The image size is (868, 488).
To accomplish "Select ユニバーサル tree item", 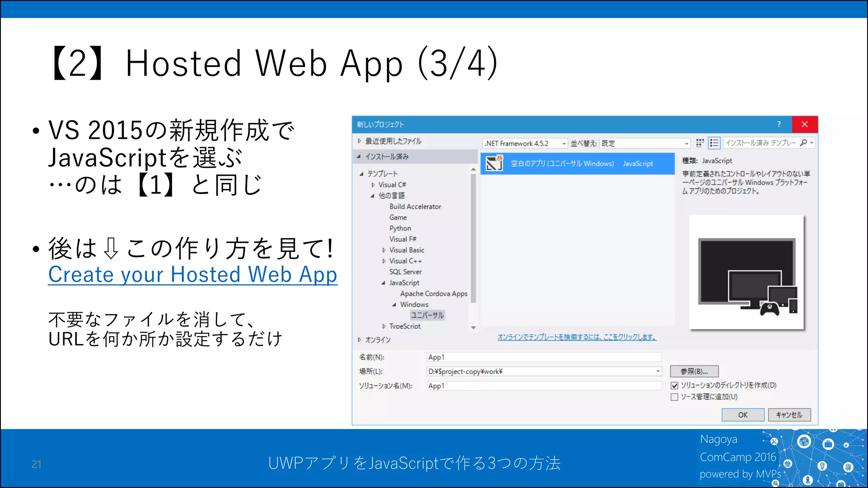I will (428, 315).
